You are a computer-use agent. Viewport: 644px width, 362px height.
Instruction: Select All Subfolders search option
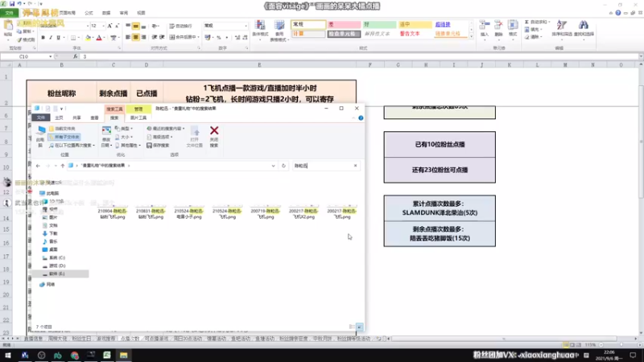(x=64, y=137)
